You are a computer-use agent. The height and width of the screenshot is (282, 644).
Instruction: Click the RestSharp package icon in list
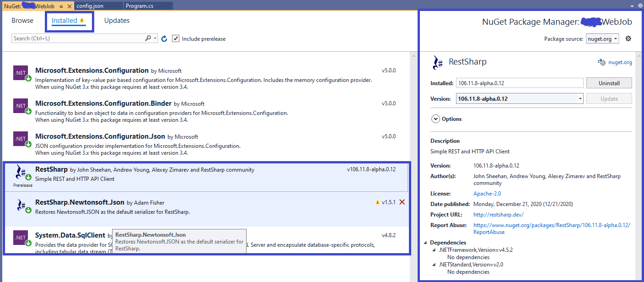tap(21, 173)
